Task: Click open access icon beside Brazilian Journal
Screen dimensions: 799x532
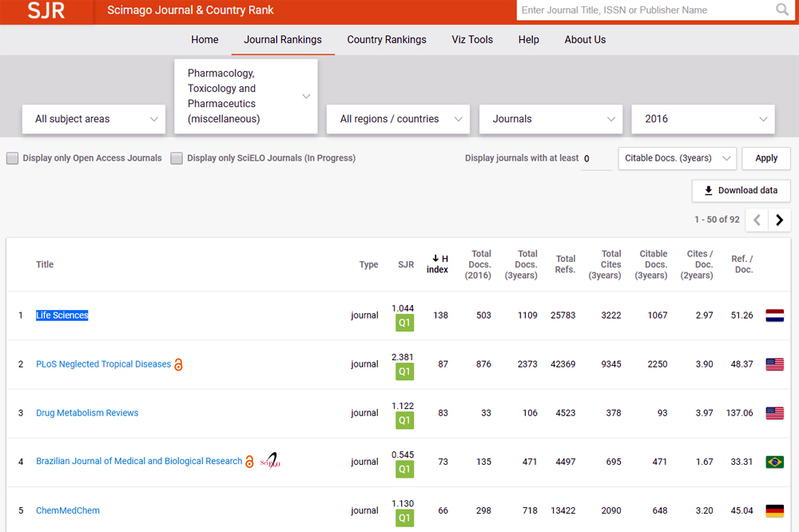Action: 249,462
